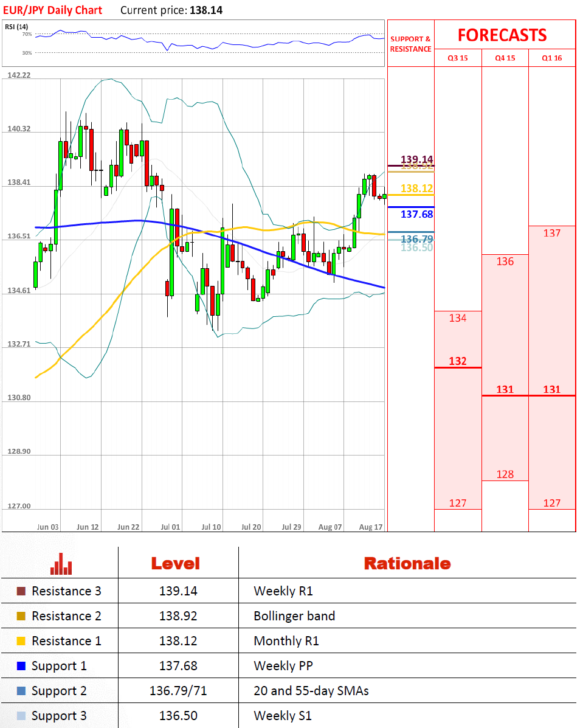Pick the yellow Resistance 1 swatch

21,641
